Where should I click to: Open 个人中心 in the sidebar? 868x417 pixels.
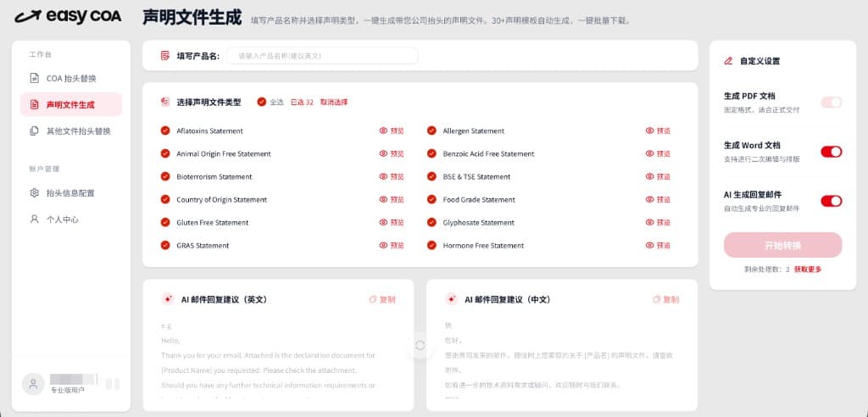(71, 220)
